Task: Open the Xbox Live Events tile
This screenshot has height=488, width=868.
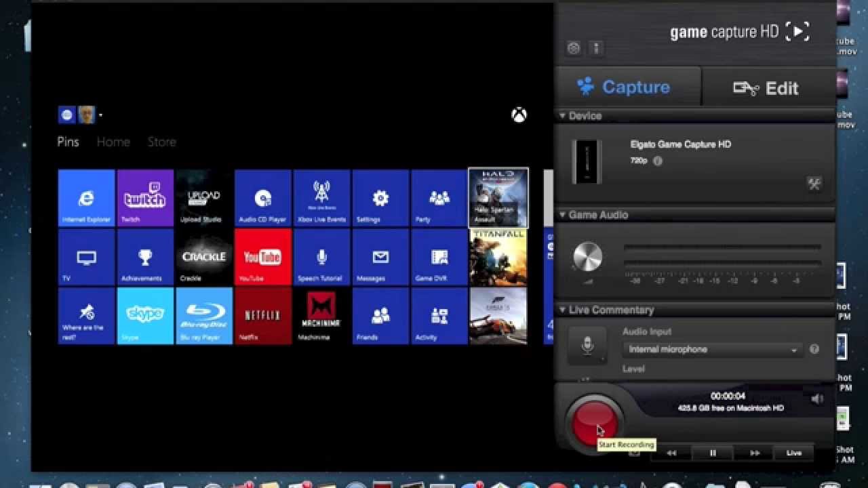Action: click(x=322, y=198)
